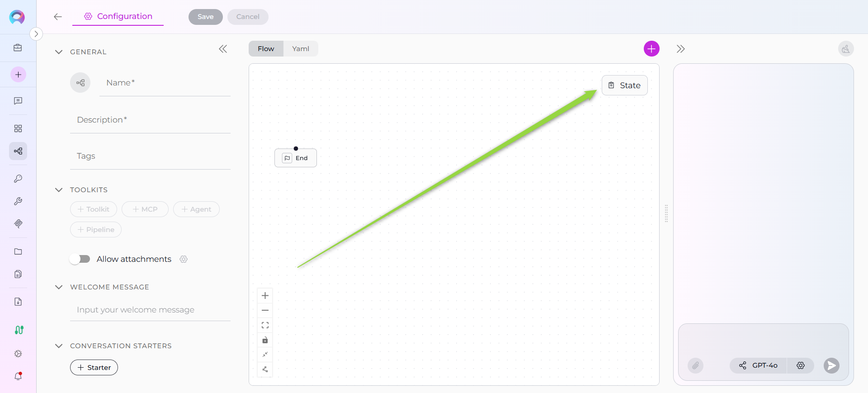Click the lock canvas icon
The height and width of the screenshot is (393, 868).
[265, 340]
